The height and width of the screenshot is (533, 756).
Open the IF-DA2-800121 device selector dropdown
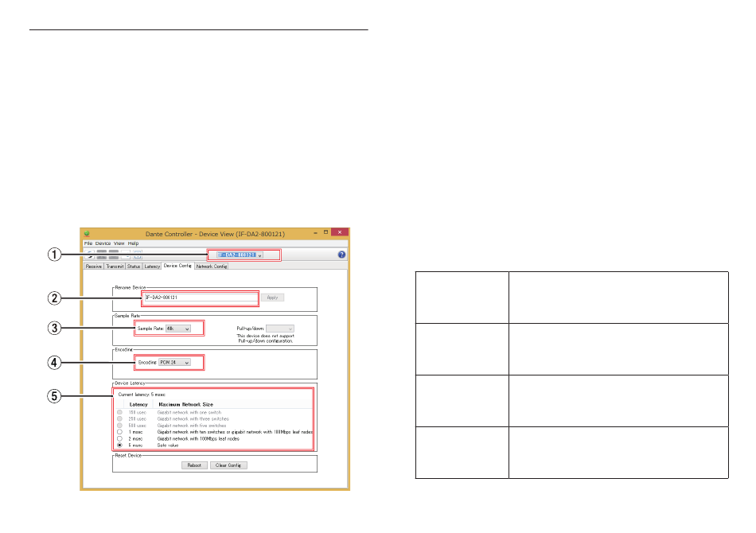(x=240, y=255)
